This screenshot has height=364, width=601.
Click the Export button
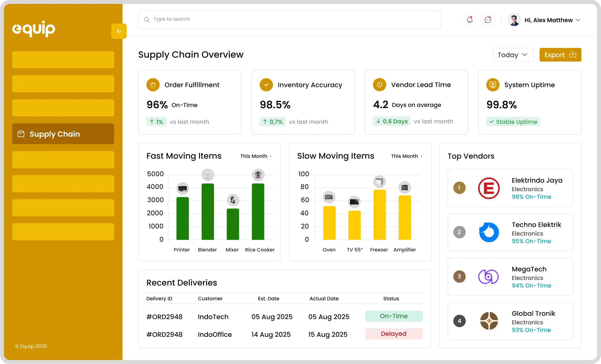click(560, 55)
